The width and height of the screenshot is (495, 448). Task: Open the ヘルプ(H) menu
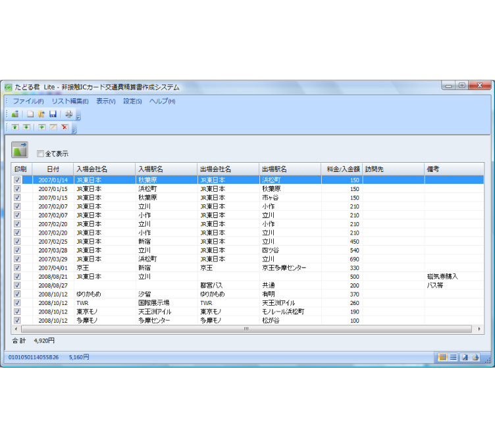163,101
